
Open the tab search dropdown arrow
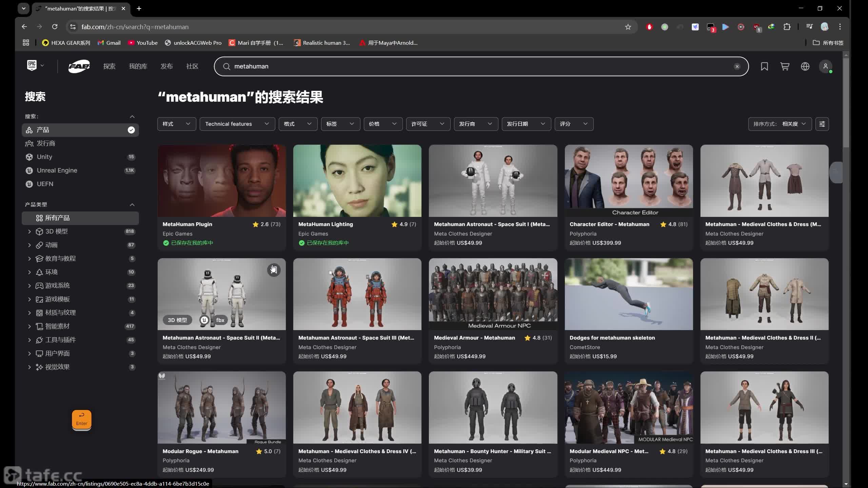[23, 8]
